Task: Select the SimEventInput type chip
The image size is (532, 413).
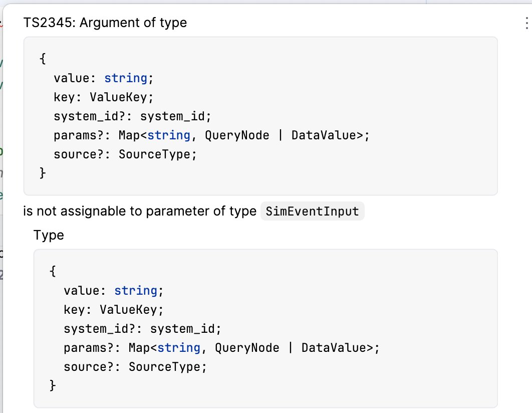Action: [312, 211]
